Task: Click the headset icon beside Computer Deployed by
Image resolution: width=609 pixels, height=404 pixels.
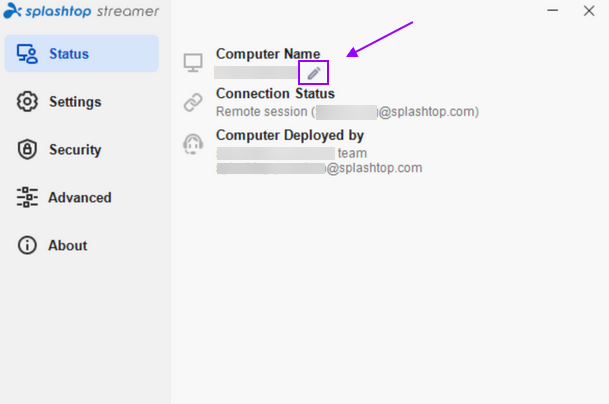Action: 193,144
